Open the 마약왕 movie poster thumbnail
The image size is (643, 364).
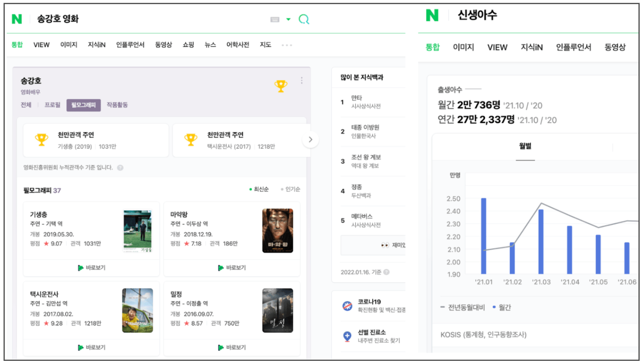(278, 231)
